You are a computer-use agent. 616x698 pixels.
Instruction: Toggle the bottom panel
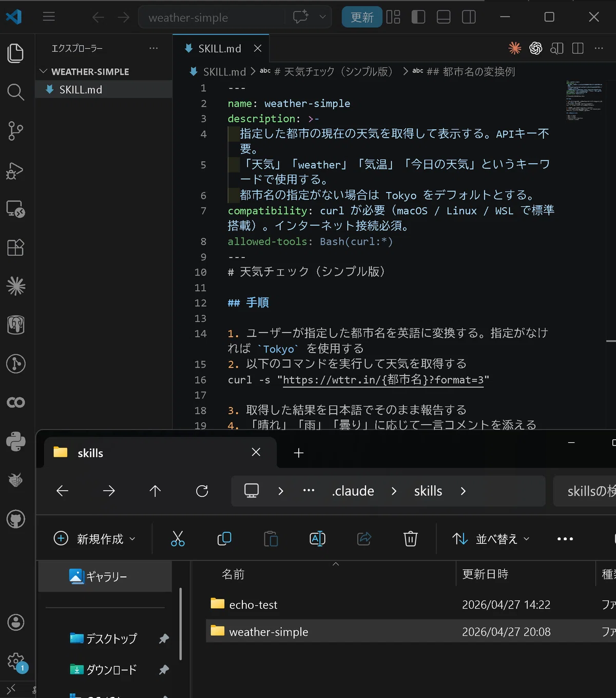[444, 17]
